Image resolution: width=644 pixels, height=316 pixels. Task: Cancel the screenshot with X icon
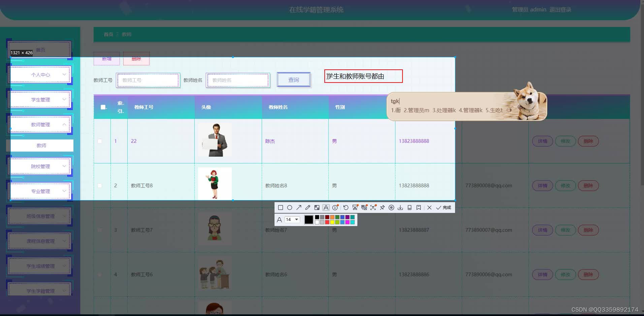429,208
